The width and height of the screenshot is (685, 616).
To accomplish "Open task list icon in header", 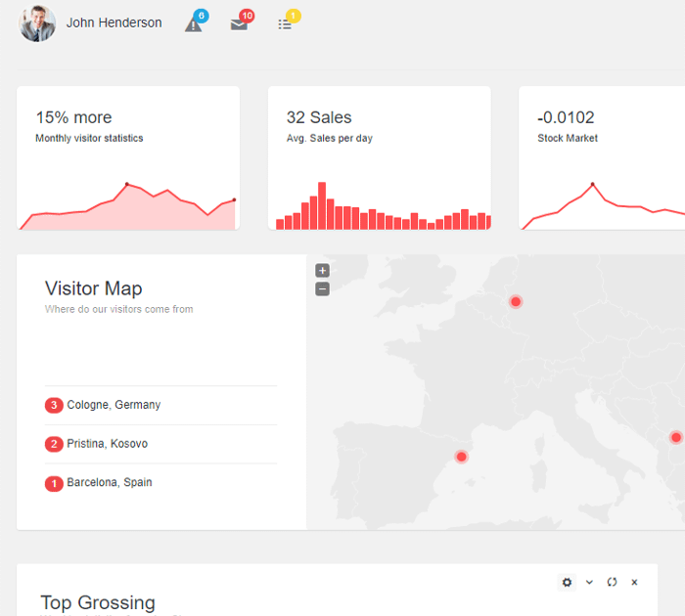I will pyautogui.click(x=285, y=23).
